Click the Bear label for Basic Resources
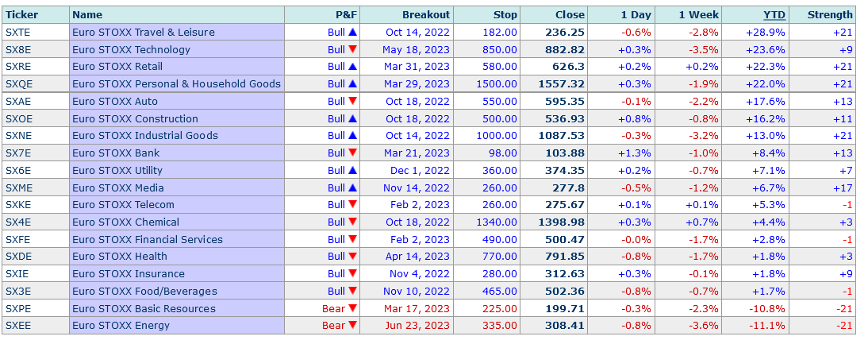 click(334, 308)
